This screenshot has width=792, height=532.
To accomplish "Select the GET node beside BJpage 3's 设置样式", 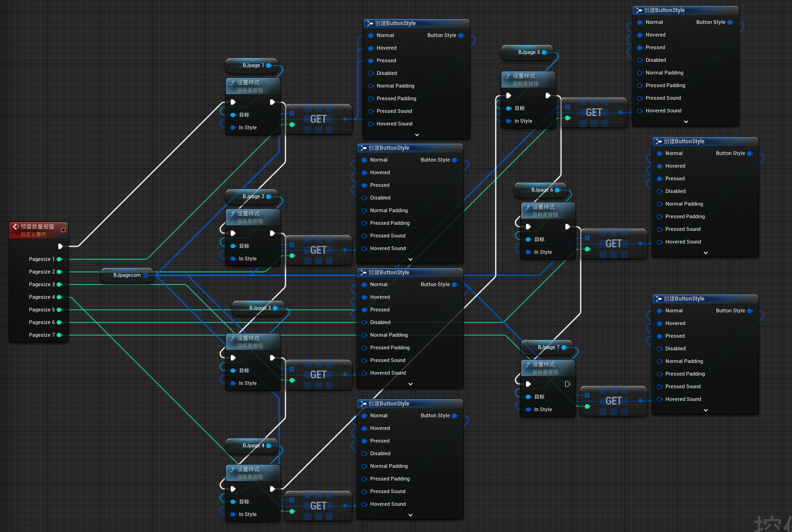I will click(x=319, y=375).
